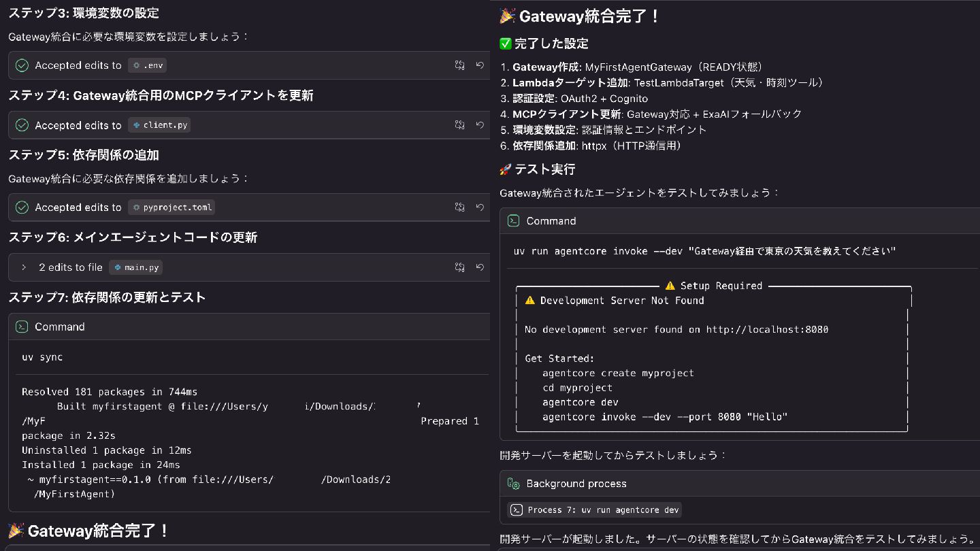
Task: Open the pyproject.toml file chip
Action: click(171, 207)
